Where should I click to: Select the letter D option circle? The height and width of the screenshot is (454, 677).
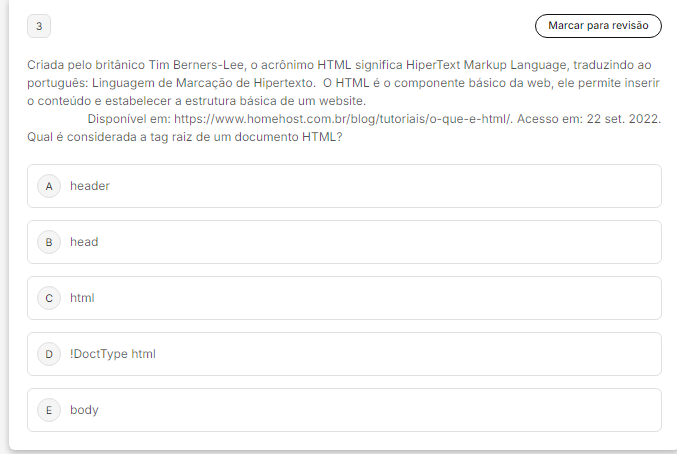[x=48, y=354]
